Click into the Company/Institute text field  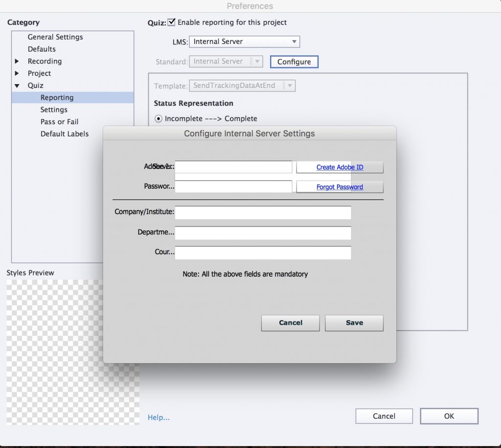(x=263, y=212)
